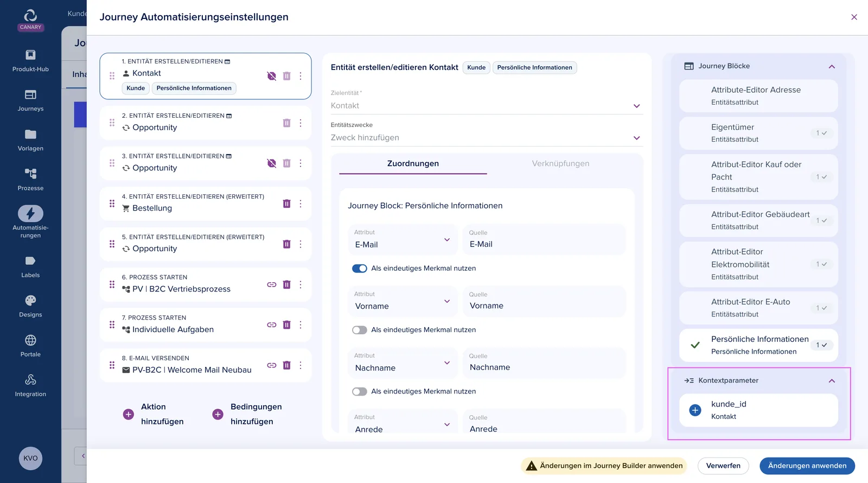Close the Journey Automatisierungseinstellungen dialog
This screenshot has height=483, width=868.
pos(854,17)
